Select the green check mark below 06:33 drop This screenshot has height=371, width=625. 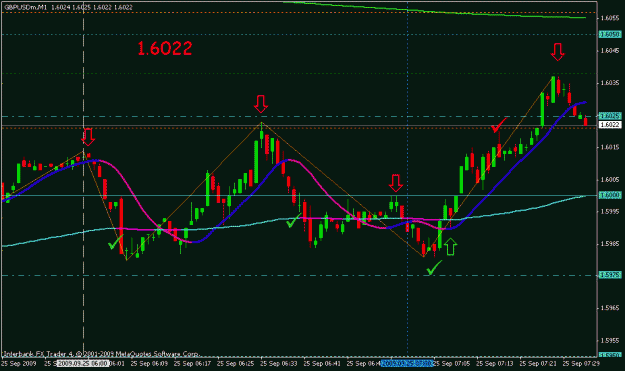point(294,220)
